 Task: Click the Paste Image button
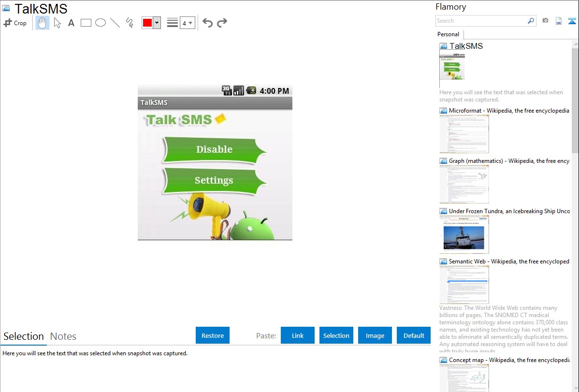(375, 335)
